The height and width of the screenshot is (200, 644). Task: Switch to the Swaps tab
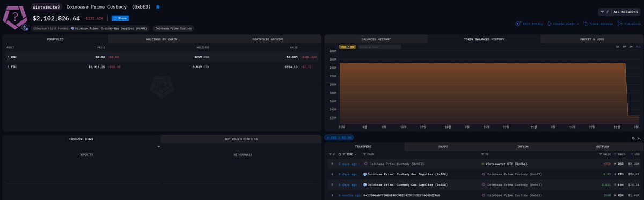[x=443, y=146]
